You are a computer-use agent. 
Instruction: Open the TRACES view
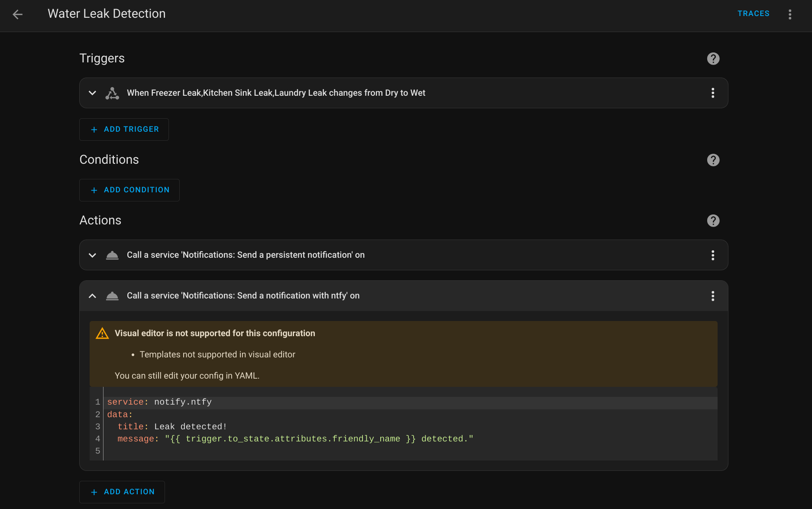(754, 13)
